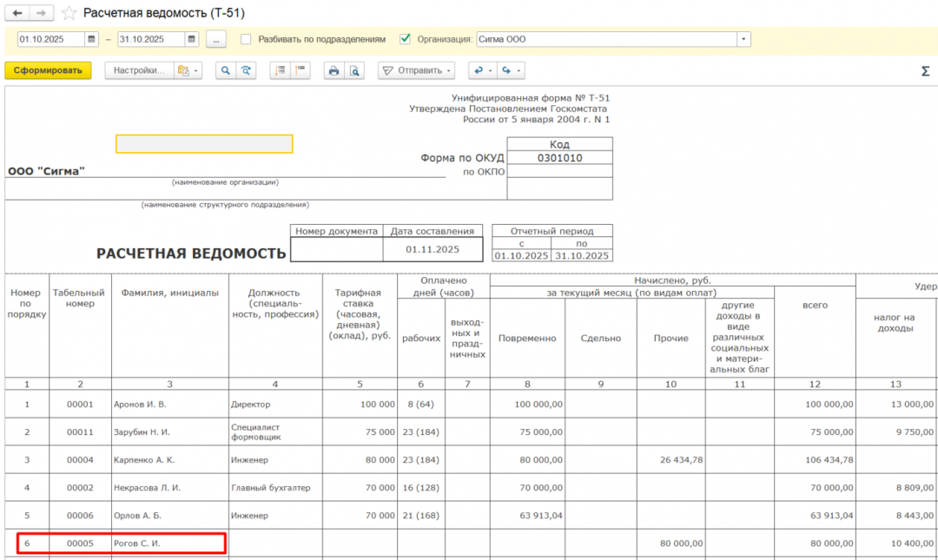Click the document date 01.11.2025 cell
The height and width of the screenshot is (560, 938).
(x=433, y=249)
